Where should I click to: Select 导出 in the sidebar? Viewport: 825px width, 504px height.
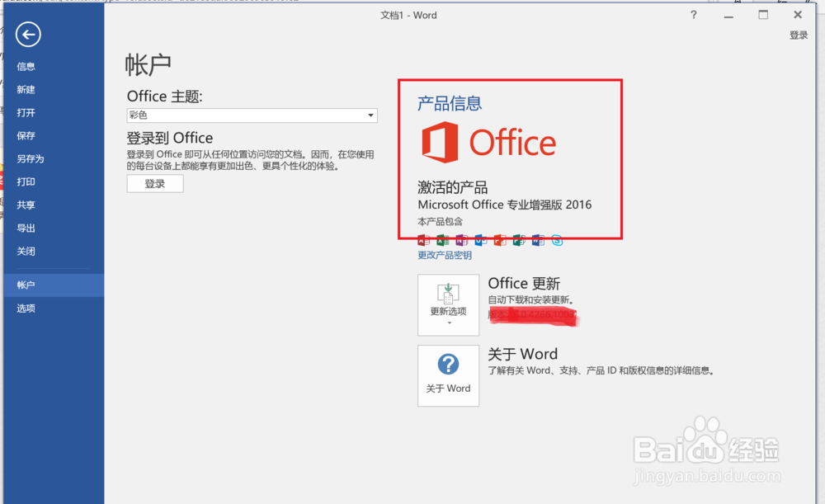click(54, 228)
